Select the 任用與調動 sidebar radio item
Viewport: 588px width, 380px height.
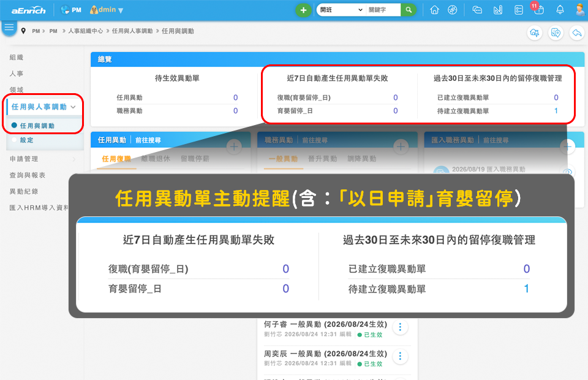click(x=33, y=126)
